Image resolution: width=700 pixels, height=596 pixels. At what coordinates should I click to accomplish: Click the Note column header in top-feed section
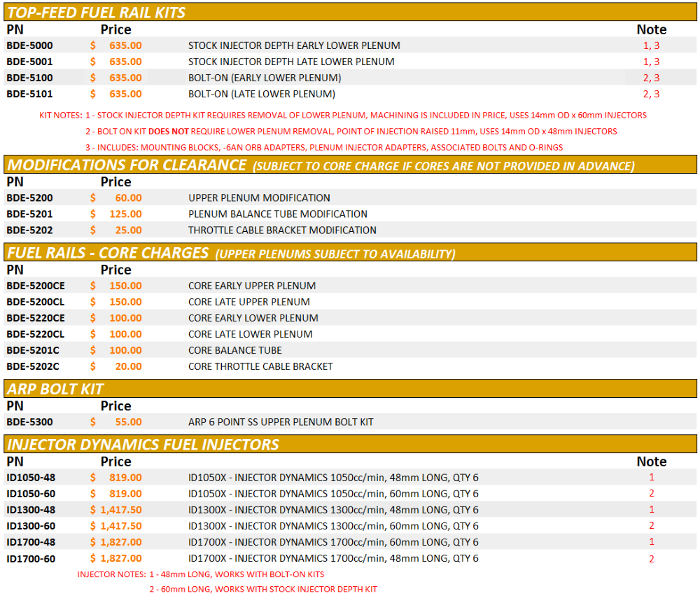click(x=651, y=29)
